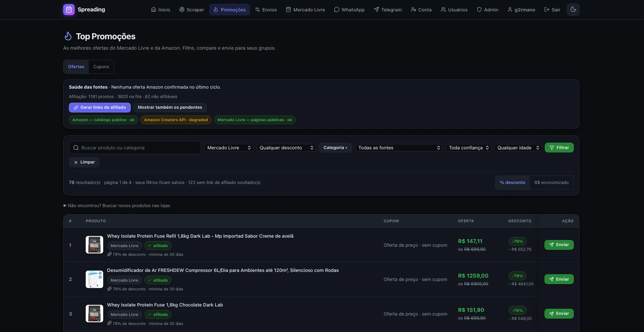Open Mercado Livre nav item
The height and width of the screenshot is (332, 644).
click(x=306, y=10)
